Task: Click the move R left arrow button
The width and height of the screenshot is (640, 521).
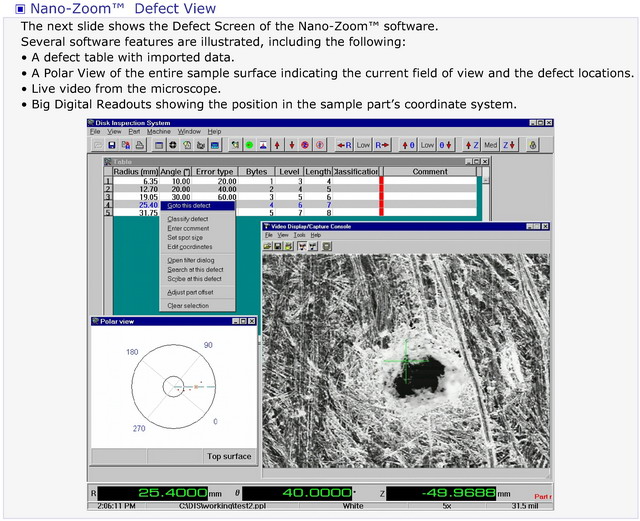Action: click(x=344, y=145)
